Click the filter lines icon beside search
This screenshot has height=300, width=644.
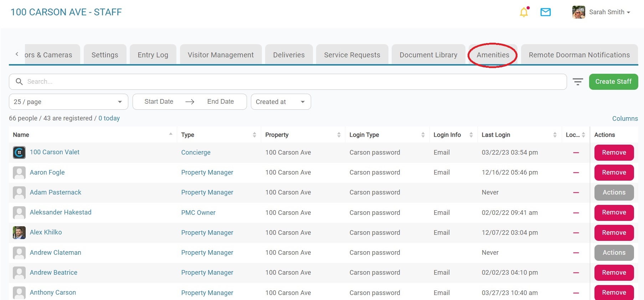(578, 82)
